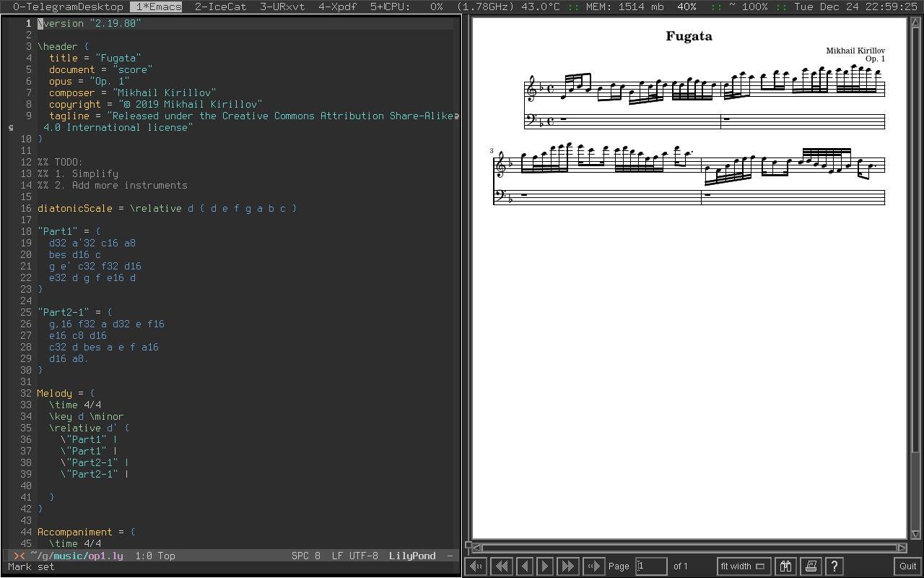Click the %% TODO: comment line

click(x=60, y=162)
